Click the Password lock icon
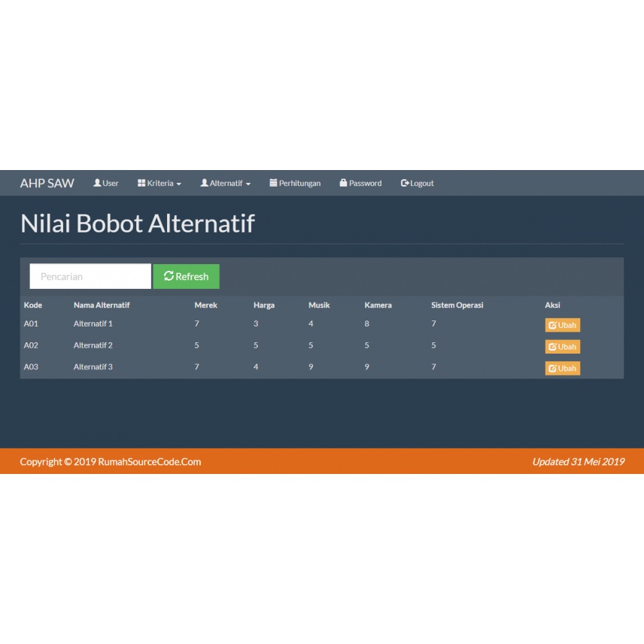644x644 pixels. point(343,183)
